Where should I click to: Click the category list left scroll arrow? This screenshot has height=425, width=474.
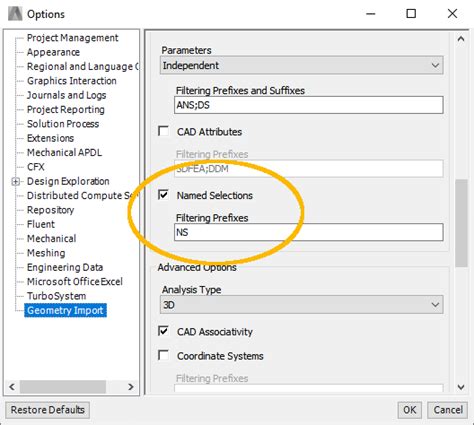(12, 387)
